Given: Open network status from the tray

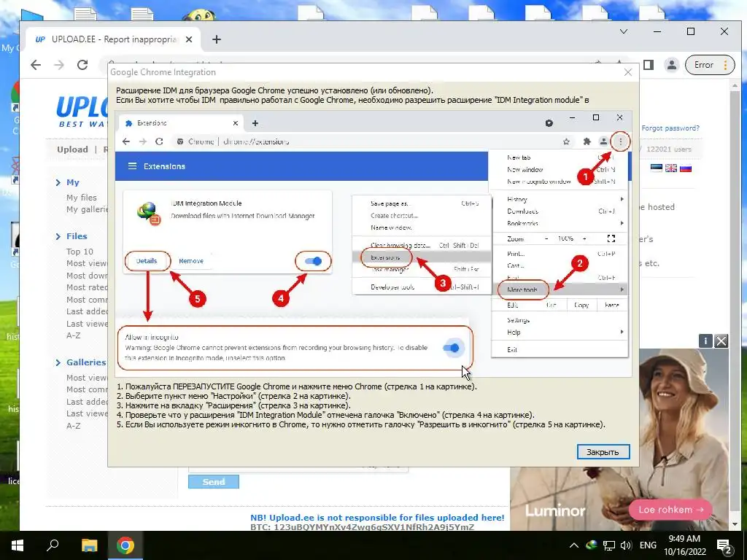Looking at the screenshot, I should [609, 545].
